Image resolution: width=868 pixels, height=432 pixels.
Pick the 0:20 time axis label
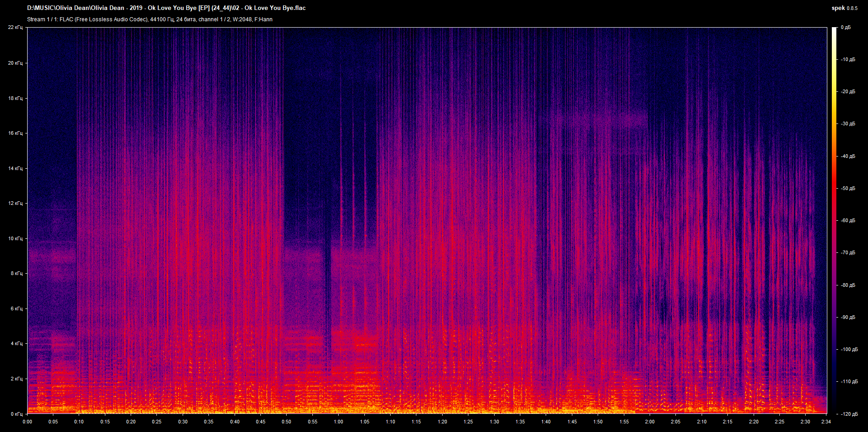tap(131, 422)
